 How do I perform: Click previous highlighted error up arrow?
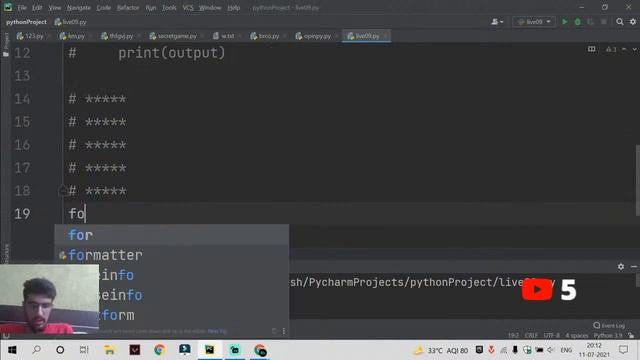coord(624,49)
